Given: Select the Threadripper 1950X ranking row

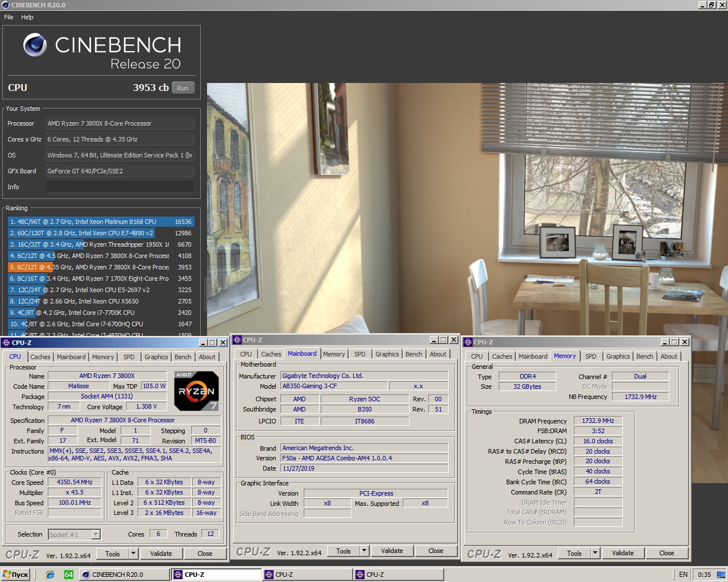Looking at the screenshot, I should click(101, 244).
